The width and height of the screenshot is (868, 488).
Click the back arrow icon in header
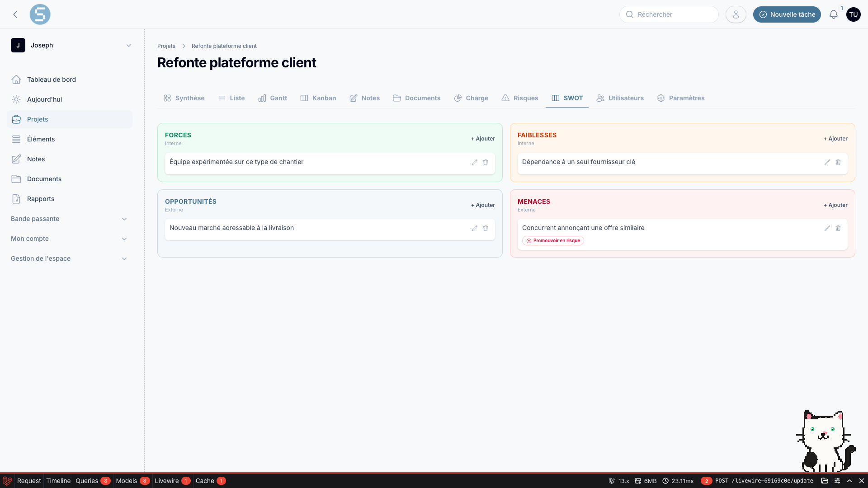tap(15, 14)
